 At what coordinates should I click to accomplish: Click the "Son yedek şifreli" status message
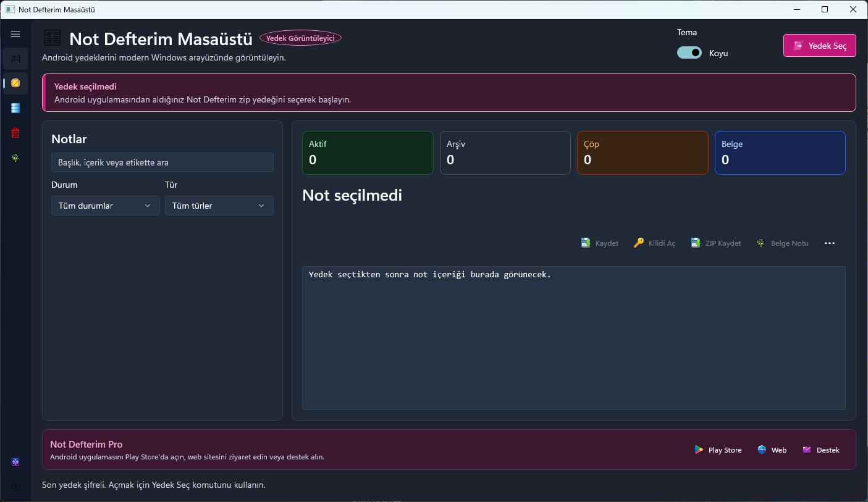[x=154, y=485]
